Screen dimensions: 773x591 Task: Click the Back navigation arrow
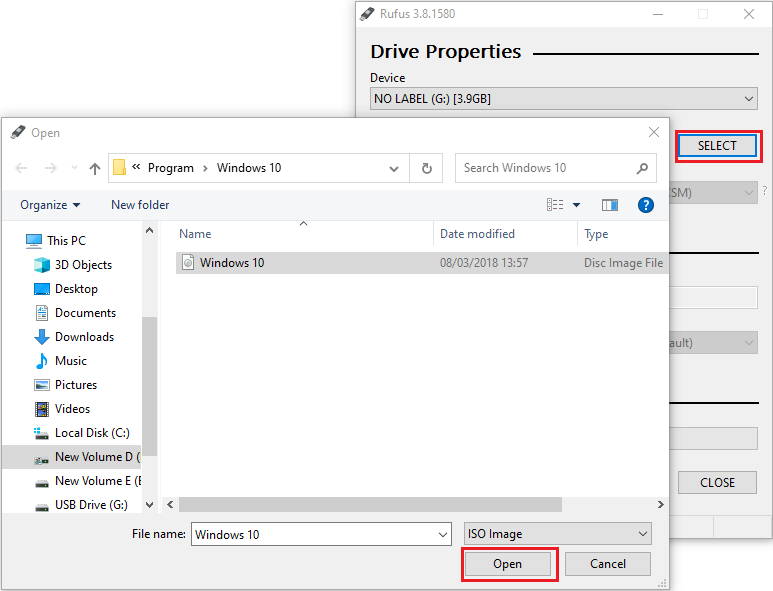pyautogui.click(x=21, y=168)
